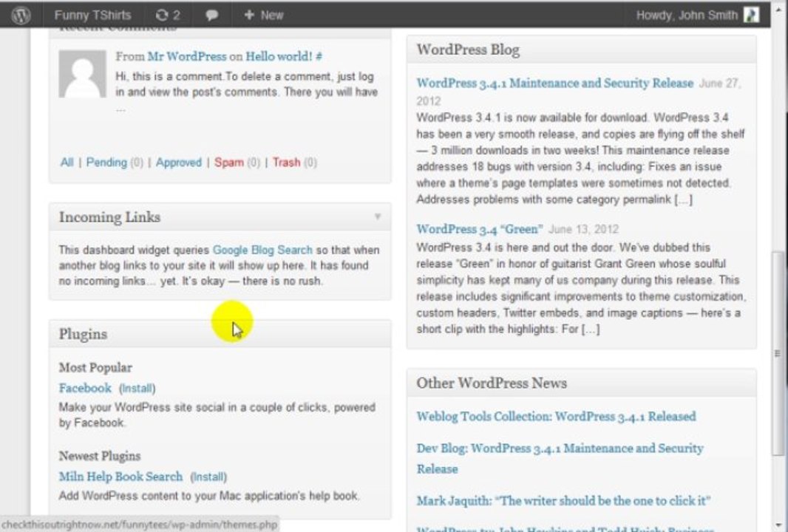Click the Mr WordPress commenter avatar

(82, 73)
